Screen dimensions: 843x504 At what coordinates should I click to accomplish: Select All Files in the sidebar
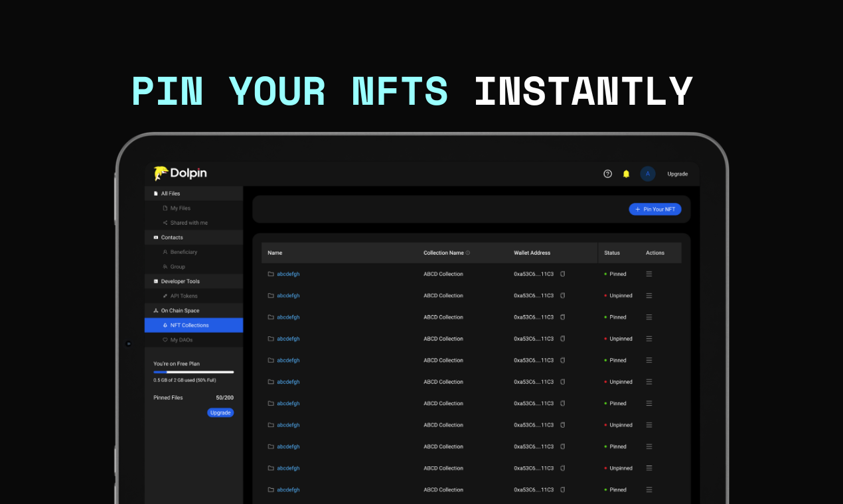(194, 194)
